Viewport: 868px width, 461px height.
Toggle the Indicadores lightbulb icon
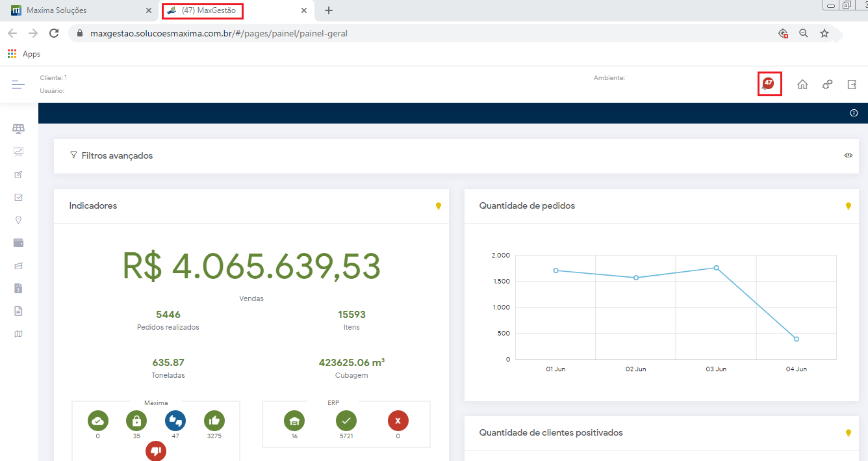[x=439, y=206]
